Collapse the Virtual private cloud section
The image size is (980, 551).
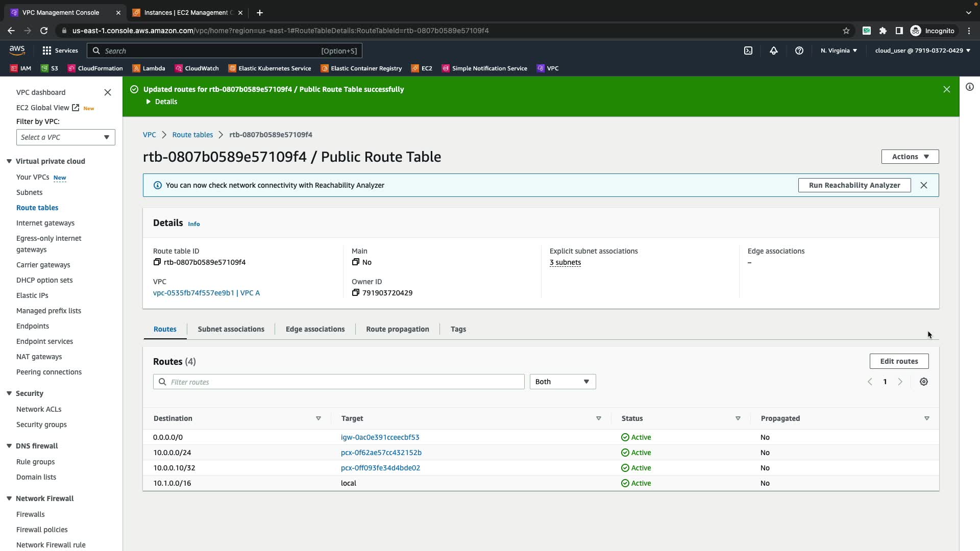coord(9,161)
